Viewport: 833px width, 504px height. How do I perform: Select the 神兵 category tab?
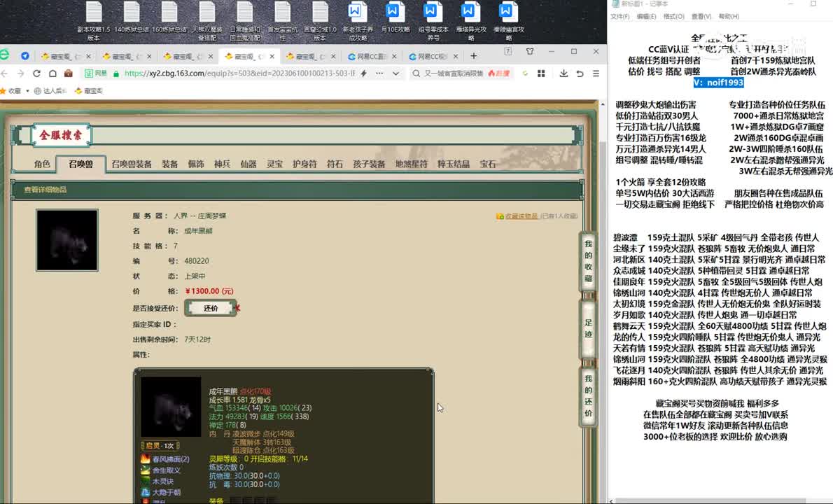(x=222, y=164)
